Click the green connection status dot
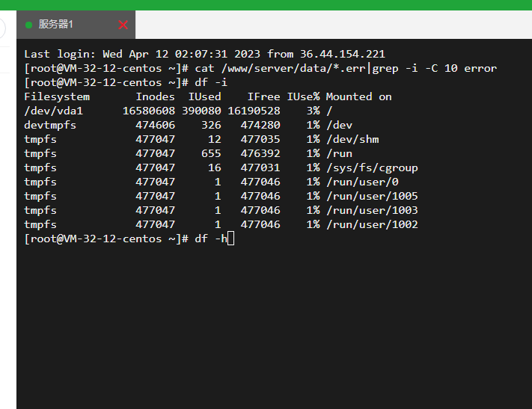Viewport: 532px width, 409px height. (x=29, y=25)
